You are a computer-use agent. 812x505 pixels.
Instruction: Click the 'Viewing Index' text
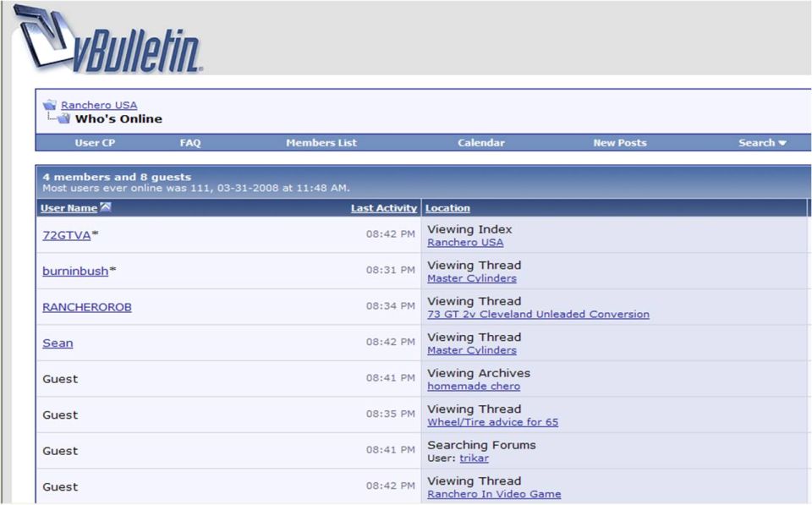(x=469, y=229)
